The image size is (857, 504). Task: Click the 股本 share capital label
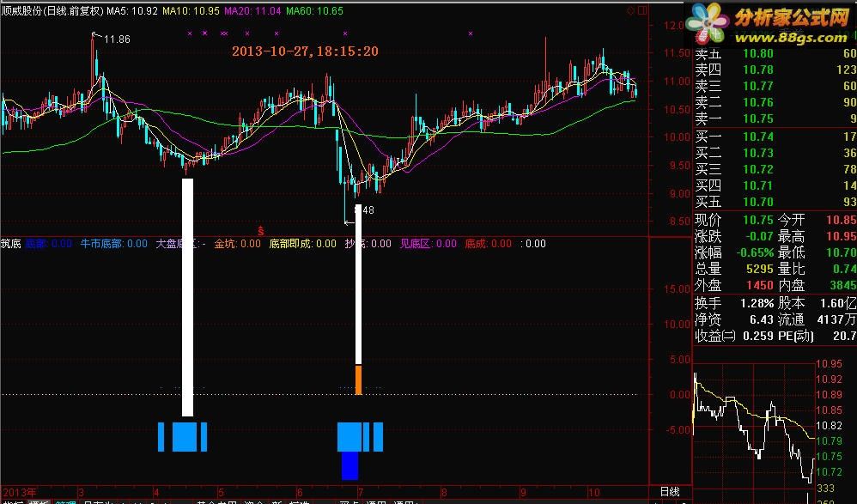pyautogui.click(x=791, y=303)
